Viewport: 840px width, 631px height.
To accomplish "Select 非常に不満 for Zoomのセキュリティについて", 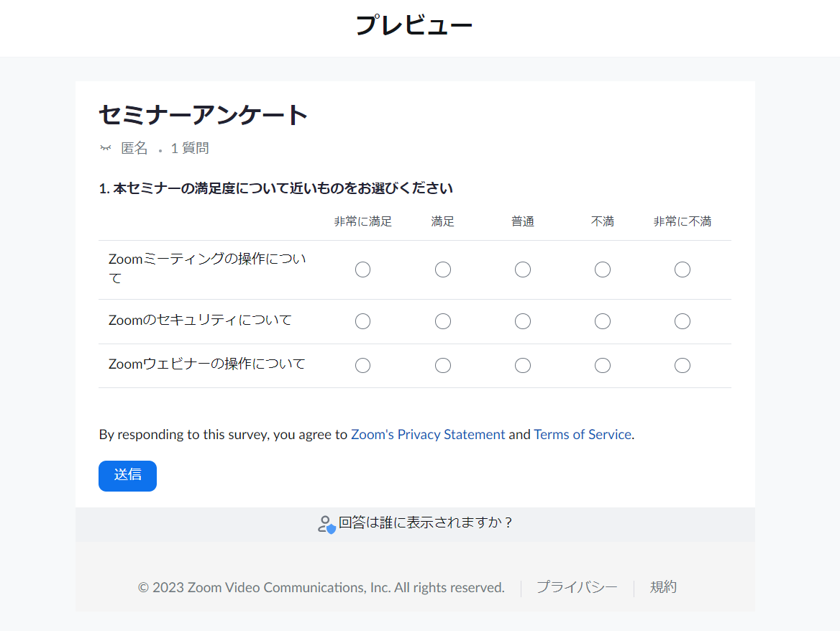I will [x=682, y=321].
